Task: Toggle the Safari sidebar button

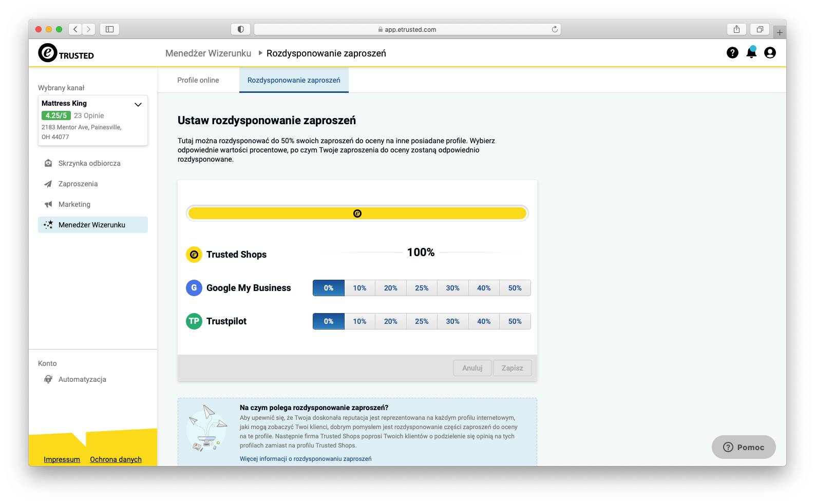Action: pos(109,29)
